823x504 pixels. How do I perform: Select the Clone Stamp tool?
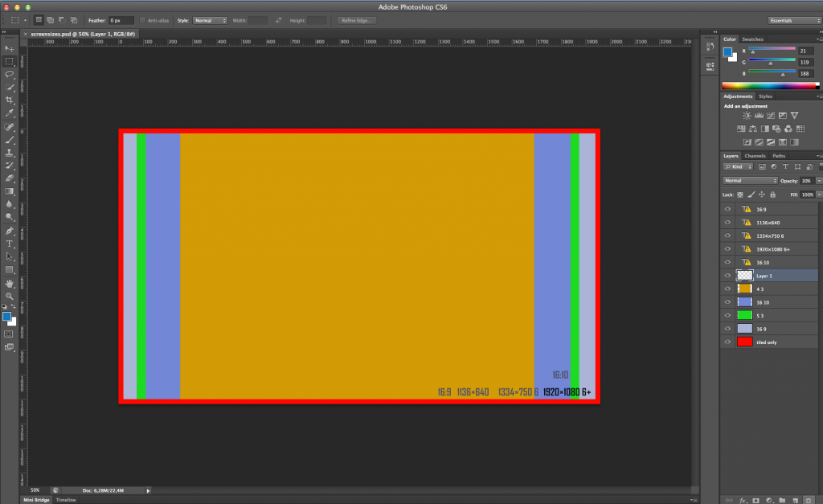coord(10,152)
